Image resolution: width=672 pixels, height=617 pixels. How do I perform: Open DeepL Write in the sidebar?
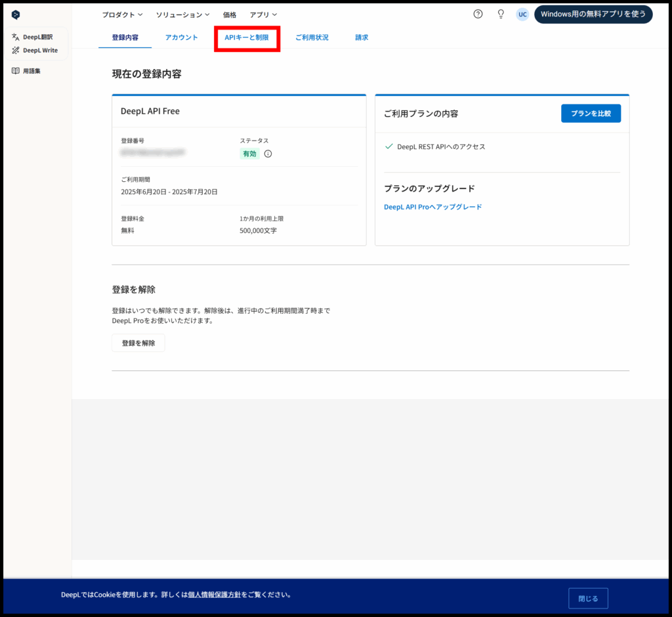coord(35,50)
